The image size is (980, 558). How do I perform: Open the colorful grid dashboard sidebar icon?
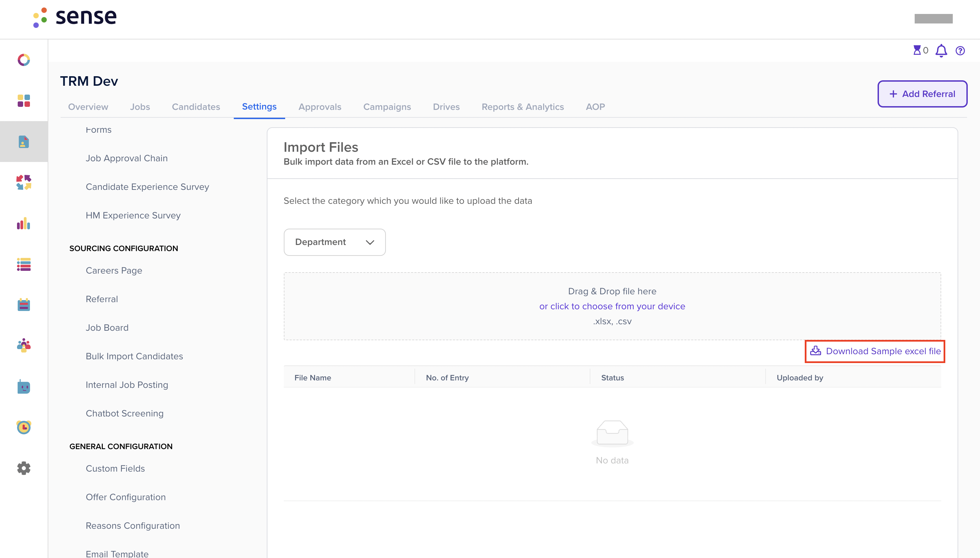(24, 101)
